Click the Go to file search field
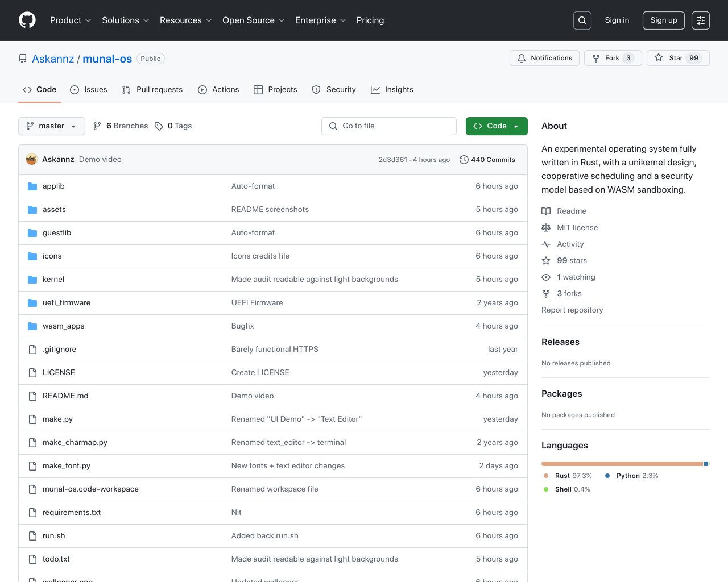 (x=389, y=126)
